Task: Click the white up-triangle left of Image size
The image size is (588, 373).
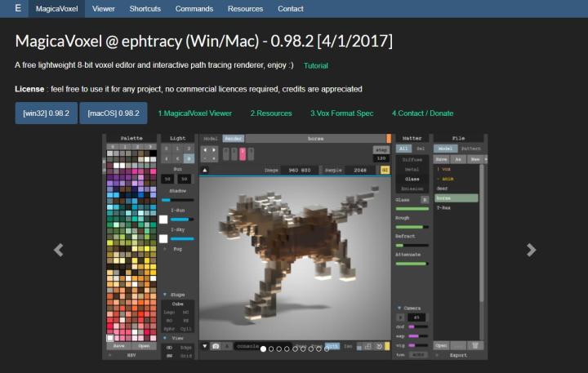Action: (x=205, y=171)
